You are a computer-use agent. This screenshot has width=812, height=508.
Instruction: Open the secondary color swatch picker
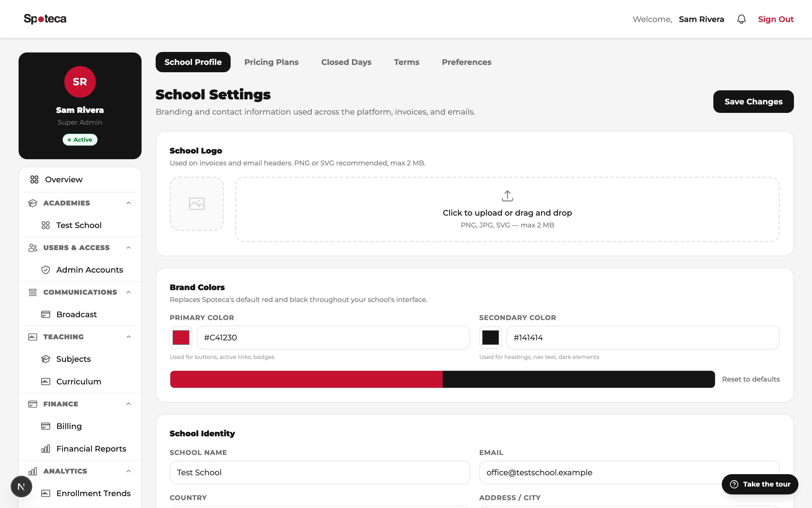(x=490, y=337)
